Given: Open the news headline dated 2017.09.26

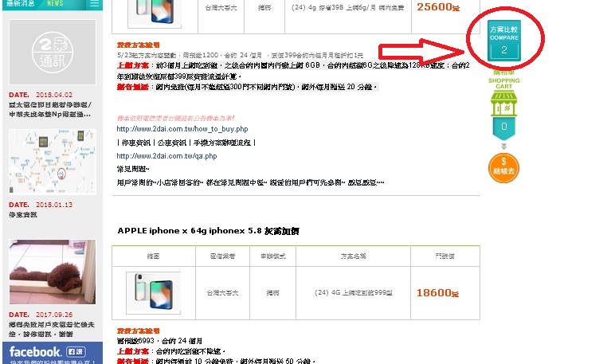Looking at the screenshot, I should [52, 329].
